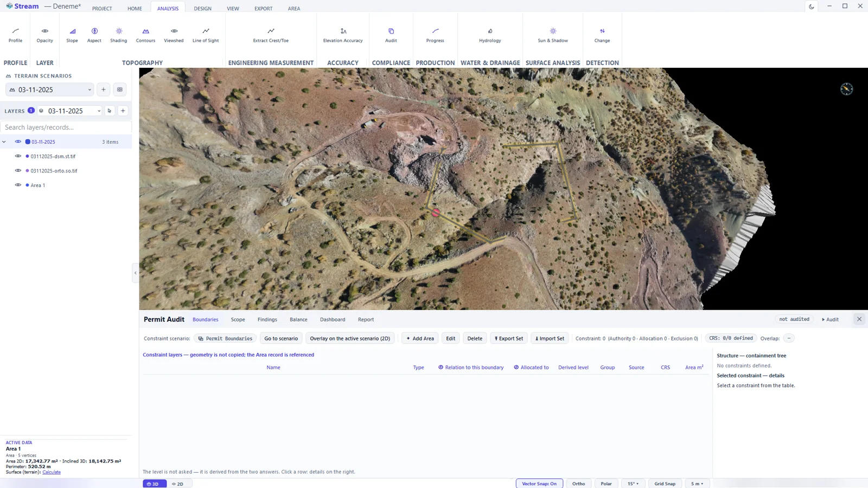
Task: Open the Terrain Scenarios 03-11-2025 dropdown
Action: tap(50, 89)
